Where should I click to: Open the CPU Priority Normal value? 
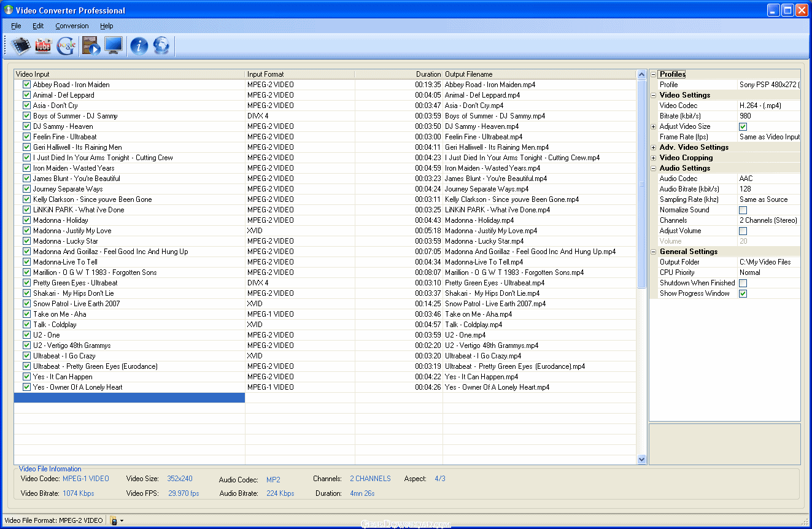(769, 272)
